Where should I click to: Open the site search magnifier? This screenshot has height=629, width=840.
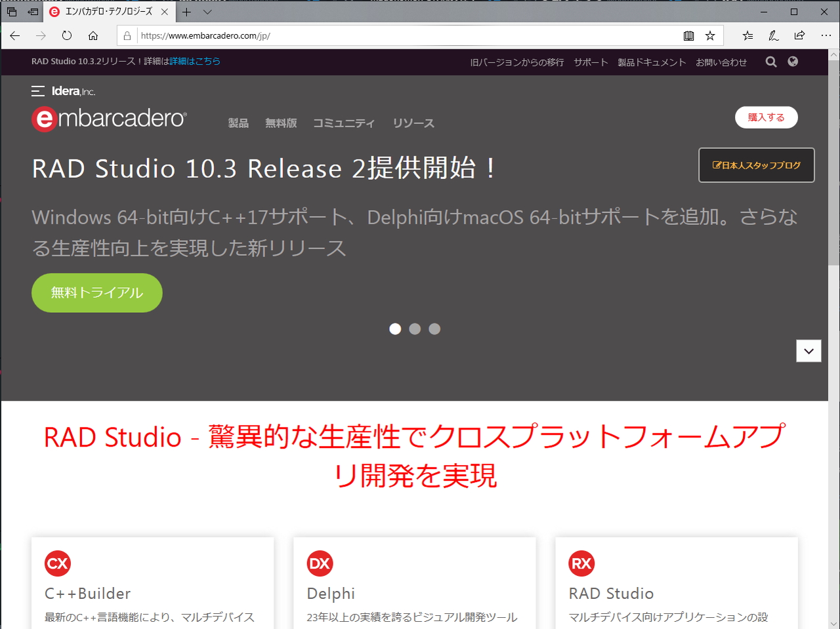pos(770,62)
